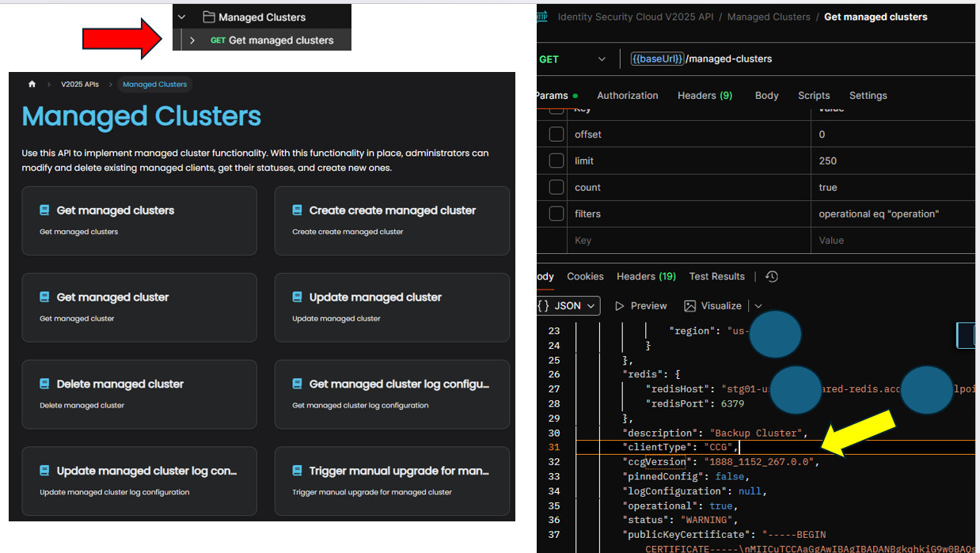
Task: Open the dropdown arrow beside Visualize
Action: [x=758, y=306]
